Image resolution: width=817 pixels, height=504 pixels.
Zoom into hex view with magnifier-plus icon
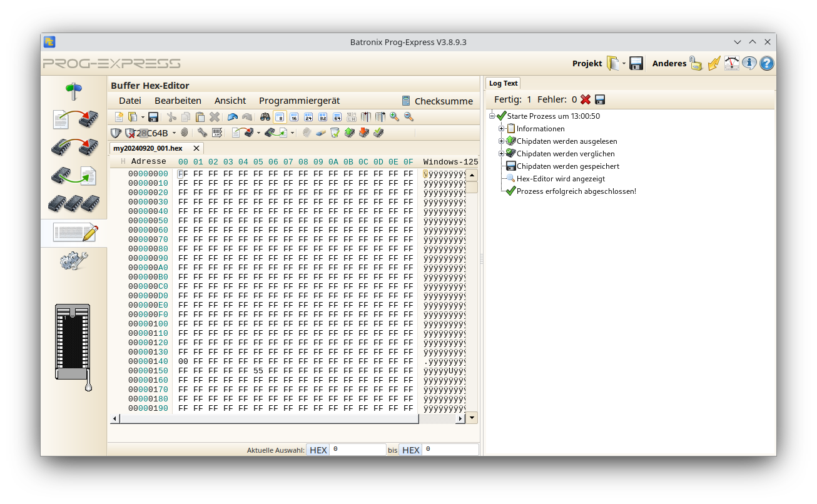tap(393, 117)
